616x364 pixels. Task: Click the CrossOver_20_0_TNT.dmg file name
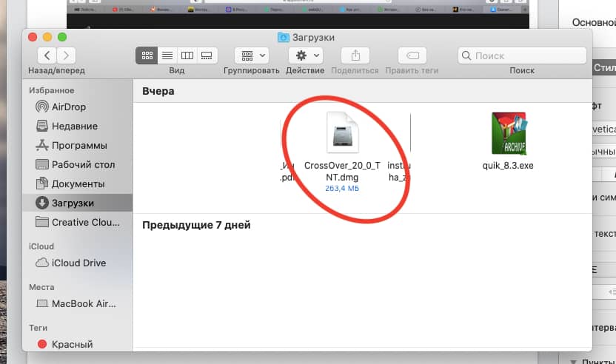[342, 171]
